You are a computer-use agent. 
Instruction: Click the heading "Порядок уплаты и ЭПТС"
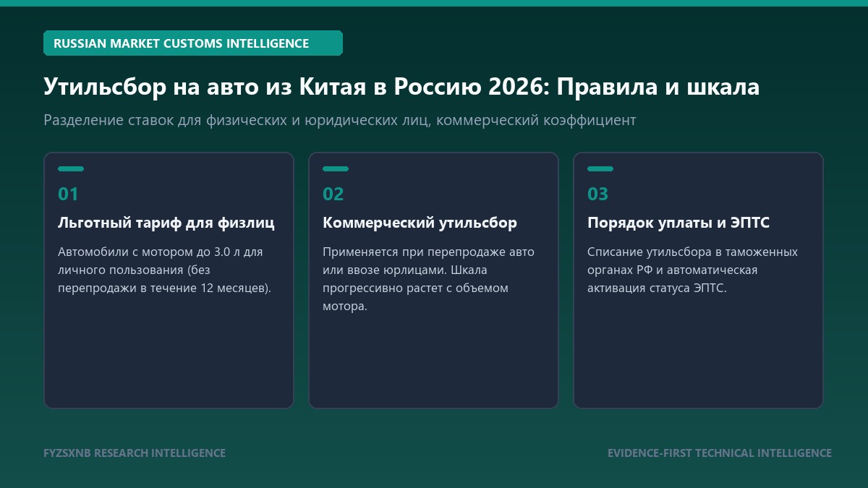point(678,223)
